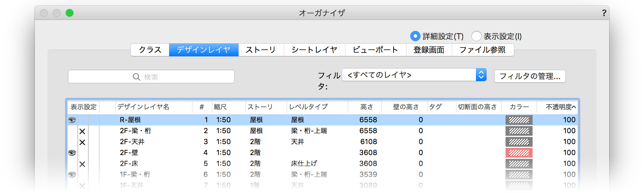Select the R-屋根 layer row name
This screenshot has width=644, height=193.
click(x=130, y=120)
